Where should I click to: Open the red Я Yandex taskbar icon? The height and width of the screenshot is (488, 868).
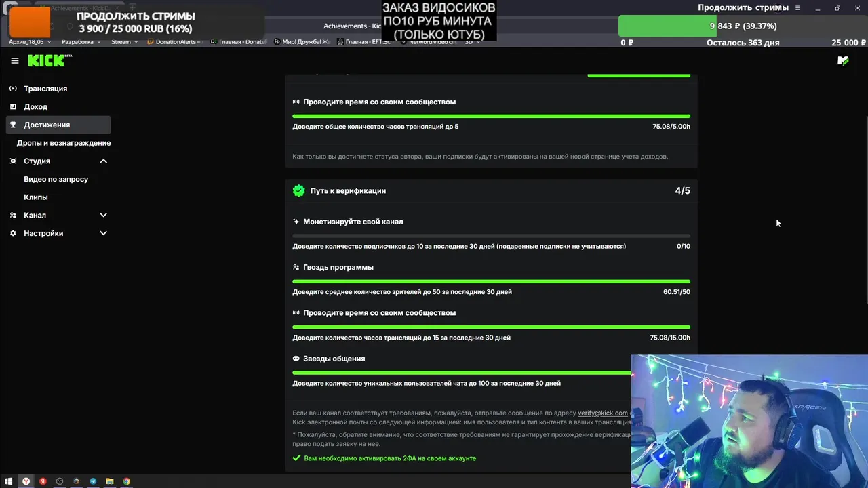click(x=43, y=481)
